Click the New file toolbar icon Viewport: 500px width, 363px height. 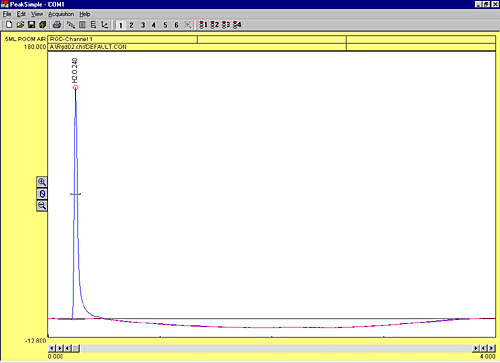9,25
